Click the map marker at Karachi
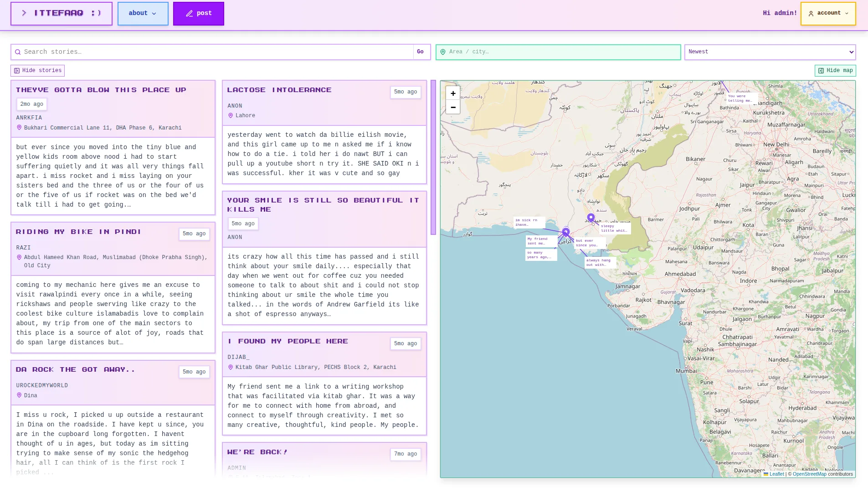This screenshot has height=488, width=868. tap(566, 233)
